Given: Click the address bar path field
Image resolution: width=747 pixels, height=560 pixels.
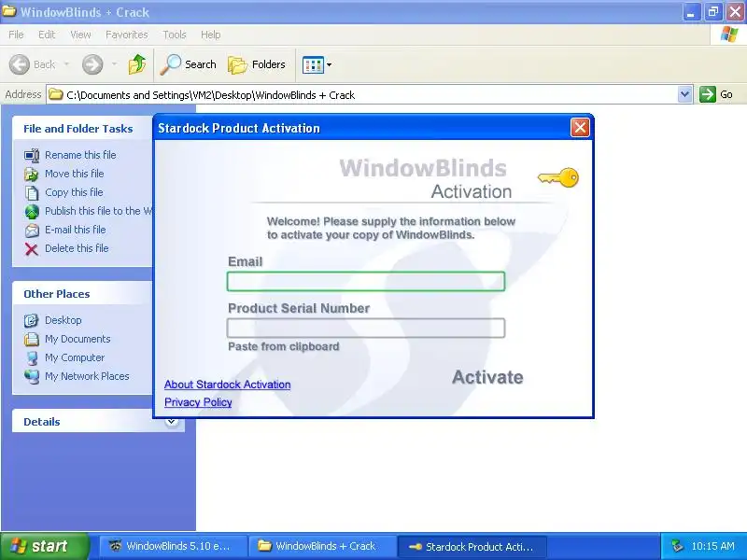Looking at the screenshot, I should [x=369, y=95].
